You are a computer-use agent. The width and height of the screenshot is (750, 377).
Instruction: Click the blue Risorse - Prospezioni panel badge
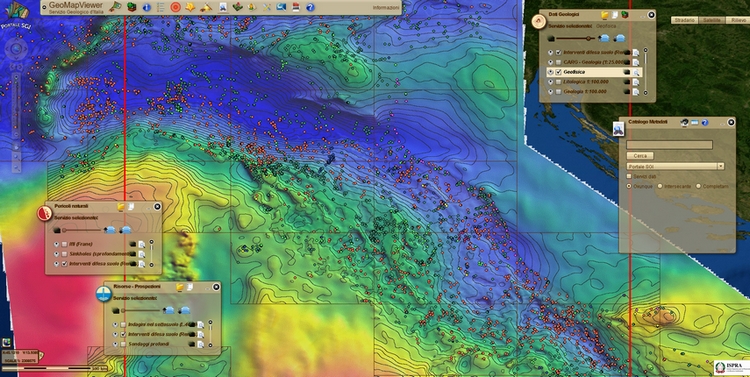[104, 294]
